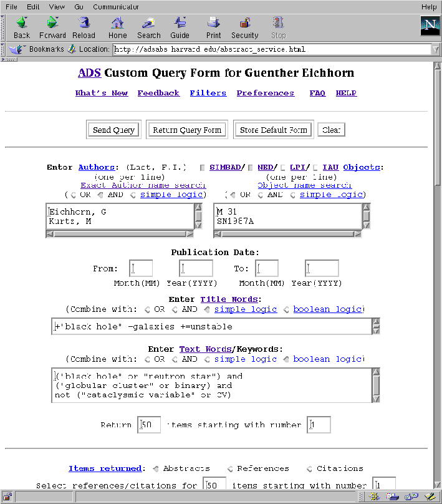Image resolution: width=442 pixels, height=504 pixels.
Task: Open the Filters link
Action: pyautogui.click(x=208, y=93)
